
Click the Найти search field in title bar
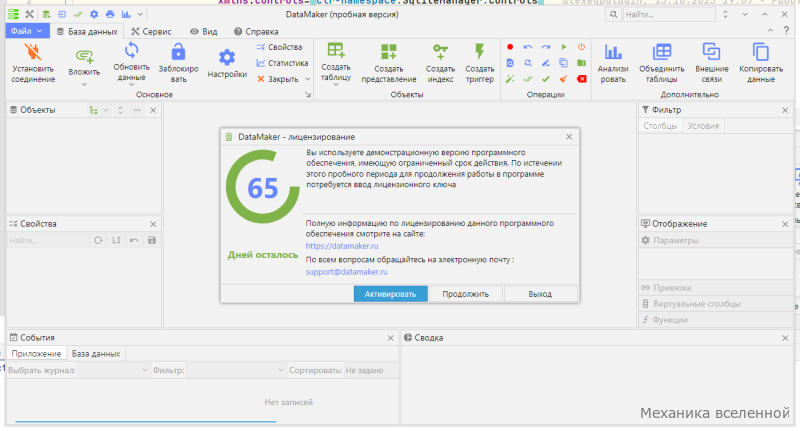click(x=669, y=14)
